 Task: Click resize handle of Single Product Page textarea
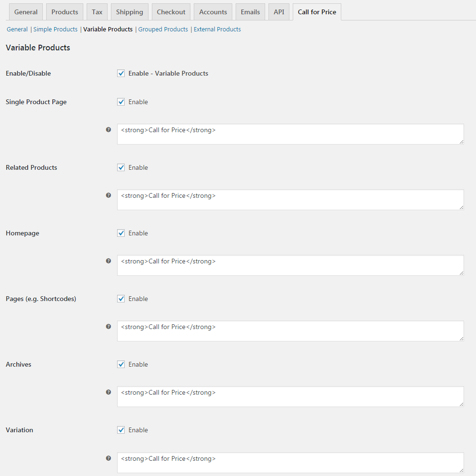click(461, 142)
